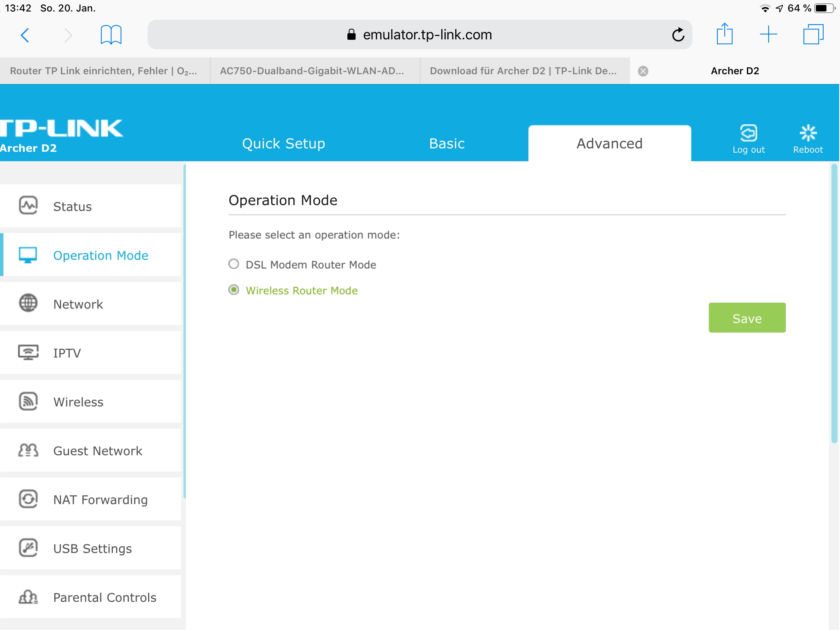
Task: Click the page's vertical scrollbar
Action: [834, 304]
